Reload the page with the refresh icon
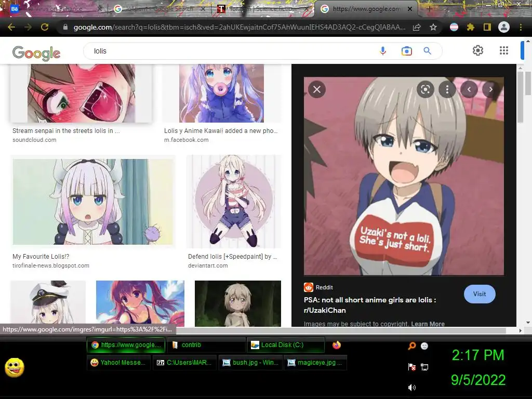The height and width of the screenshot is (399, 532). tap(45, 27)
